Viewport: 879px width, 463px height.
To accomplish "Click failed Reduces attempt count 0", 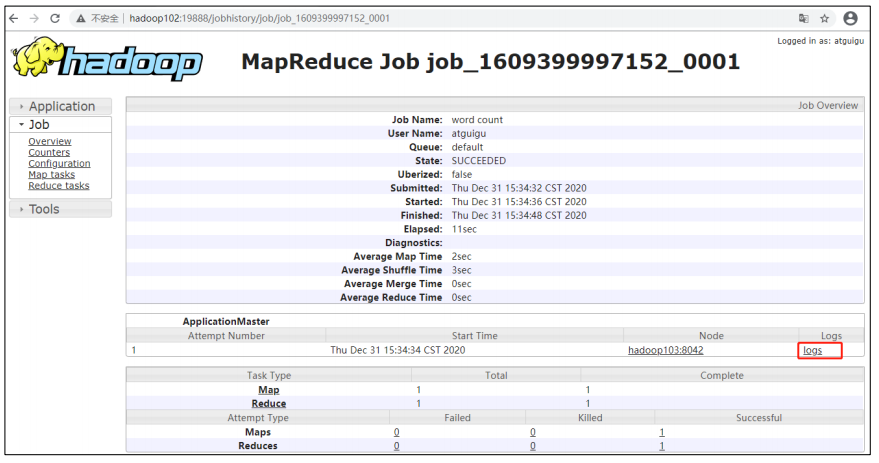I will click(396, 446).
